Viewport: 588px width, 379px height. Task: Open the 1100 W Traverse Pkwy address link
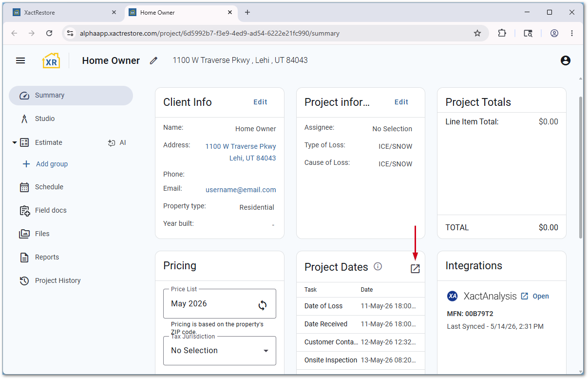pyautogui.click(x=241, y=152)
